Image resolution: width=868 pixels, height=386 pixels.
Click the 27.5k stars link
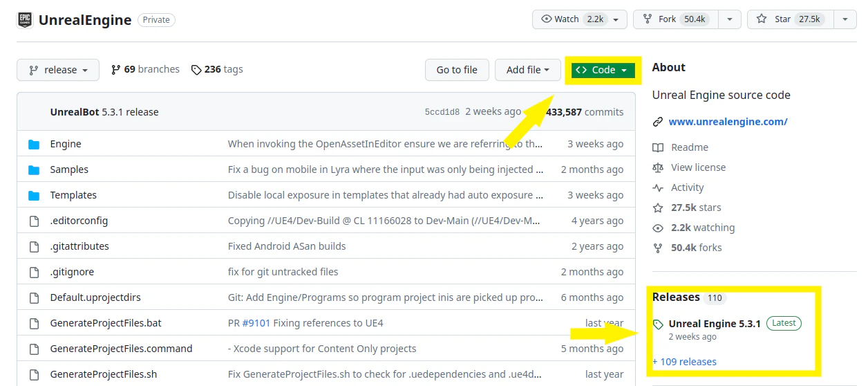point(696,208)
